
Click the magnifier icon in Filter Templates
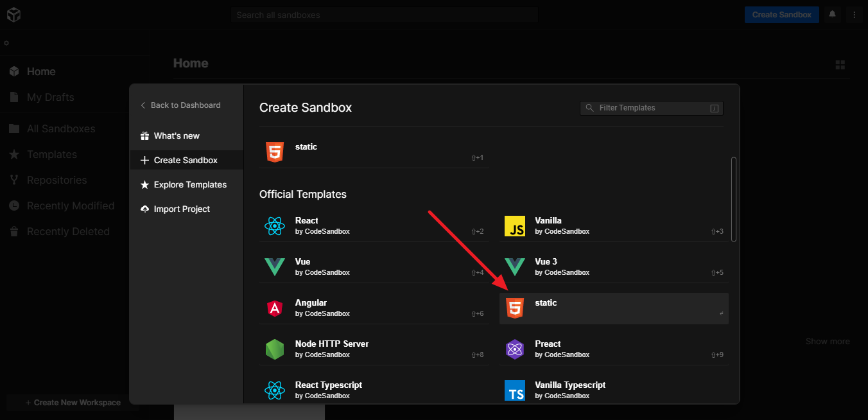589,108
